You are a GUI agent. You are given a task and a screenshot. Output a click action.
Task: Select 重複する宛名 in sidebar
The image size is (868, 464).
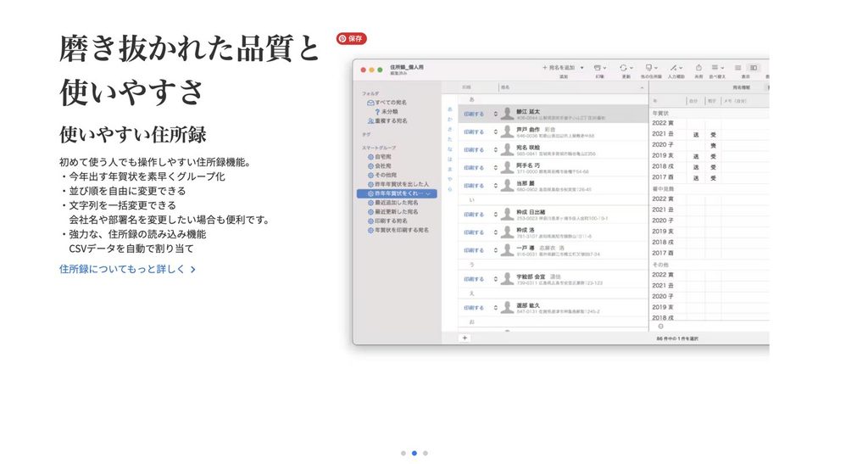click(387, 120)
